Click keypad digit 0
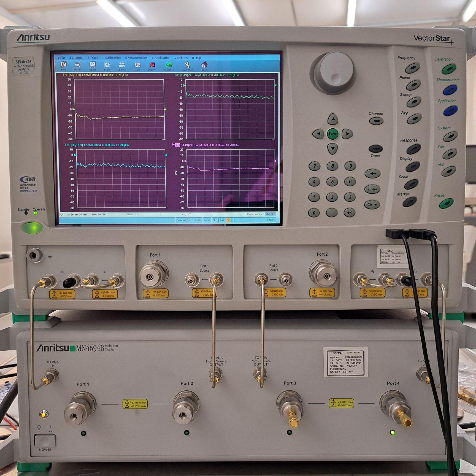The width and height of the screenshot is (476, 476). pyautogui.click(x=314, y=213)
